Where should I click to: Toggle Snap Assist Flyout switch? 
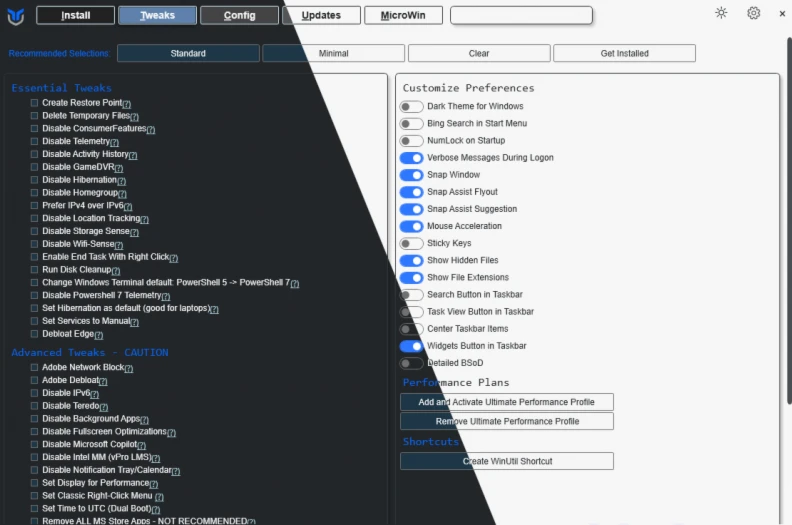(x=411, y=192)
